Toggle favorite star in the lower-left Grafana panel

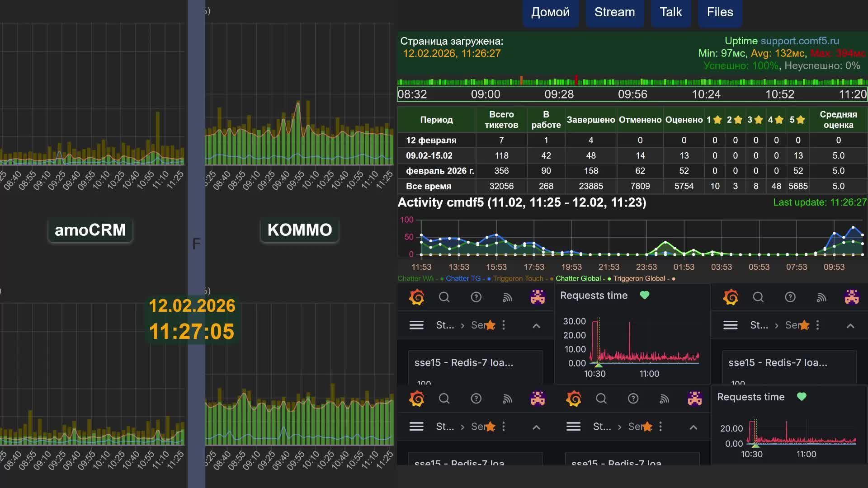click(x=490, y=427)
